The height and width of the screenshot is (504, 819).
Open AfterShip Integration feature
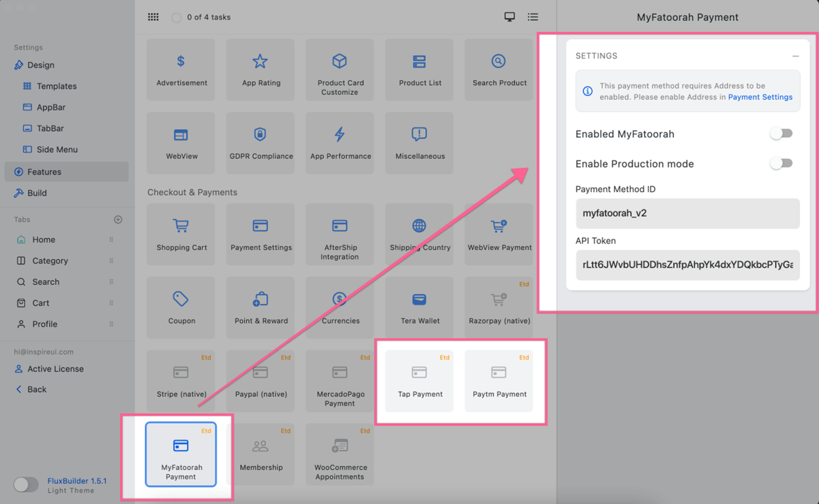340,234
